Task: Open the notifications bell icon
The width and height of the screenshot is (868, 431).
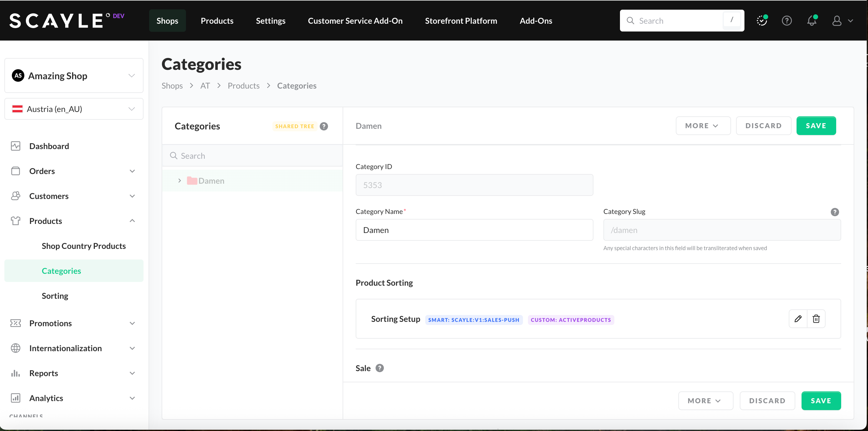Action: (812, 21)
